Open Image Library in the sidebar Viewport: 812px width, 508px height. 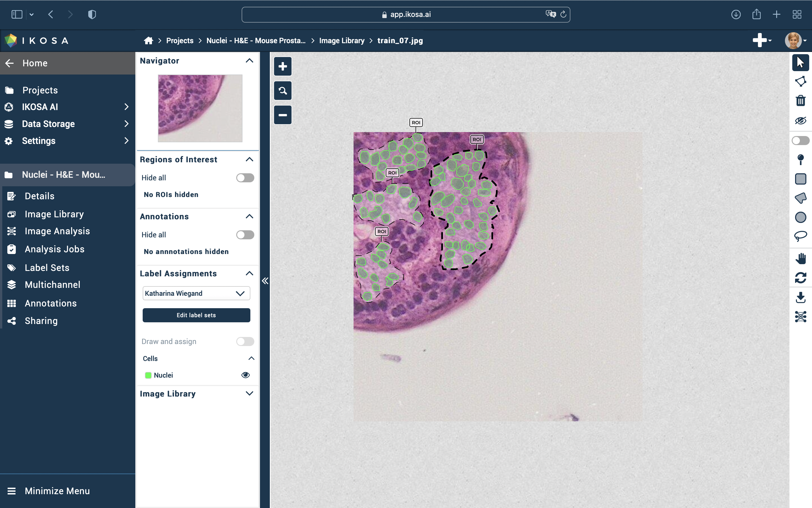pos(54,214)
